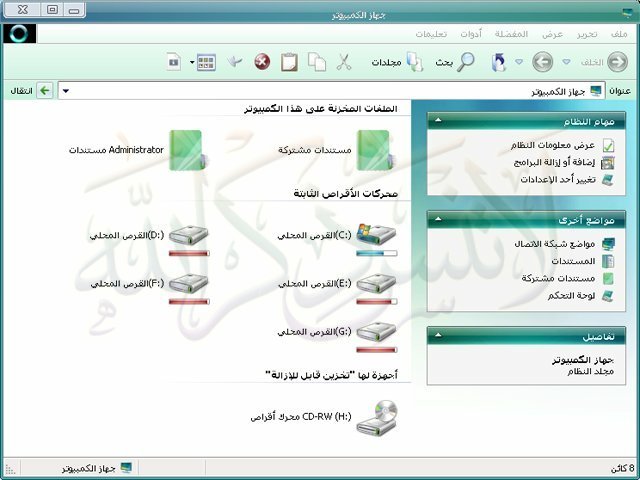Image resolution: width=640 pixels, height=480 pixels.
Task: Click the Forward navigation arrow icon
Action: [x=542, y=62]
